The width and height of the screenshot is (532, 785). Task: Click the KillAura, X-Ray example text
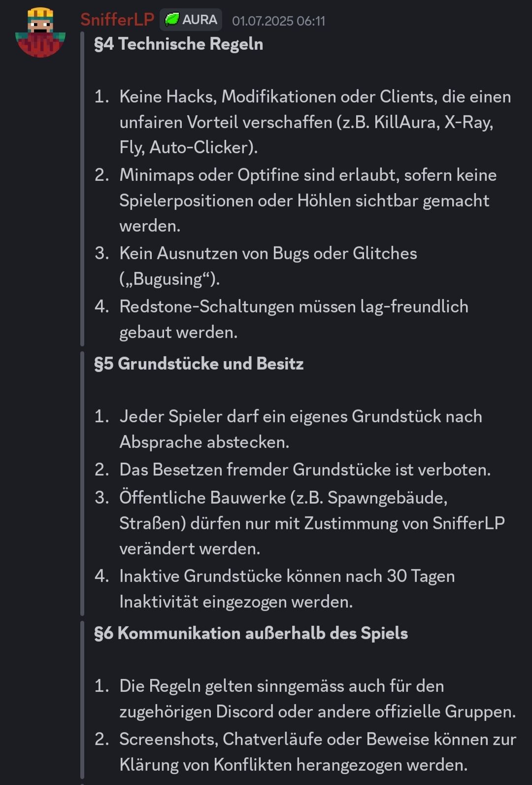pyautogui.click(x=433, y=122)
